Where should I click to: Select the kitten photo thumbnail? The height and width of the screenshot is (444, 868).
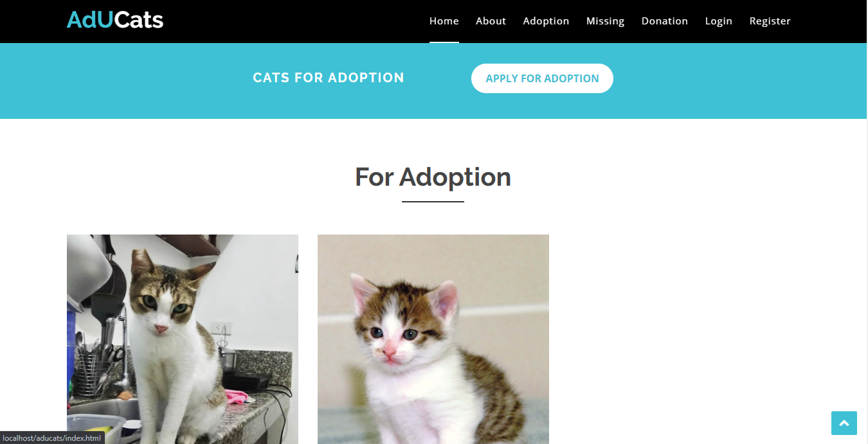(433, 339)
